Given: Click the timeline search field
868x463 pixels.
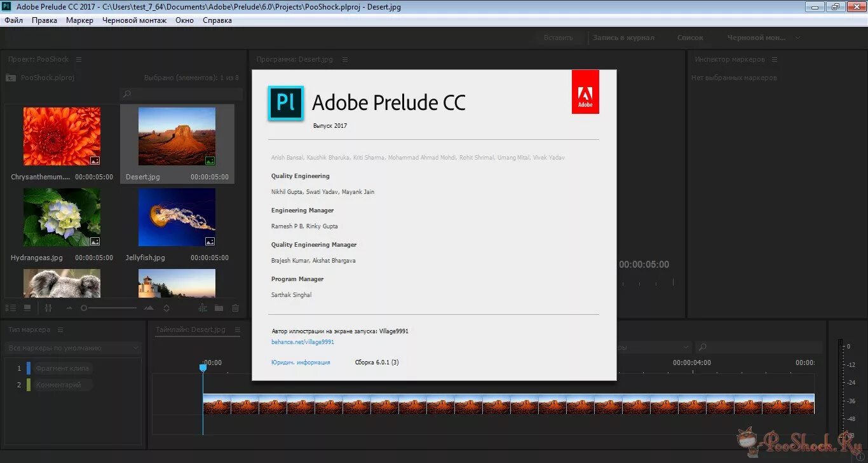Looking at the screenshot, I should click(x=759, y=347).
